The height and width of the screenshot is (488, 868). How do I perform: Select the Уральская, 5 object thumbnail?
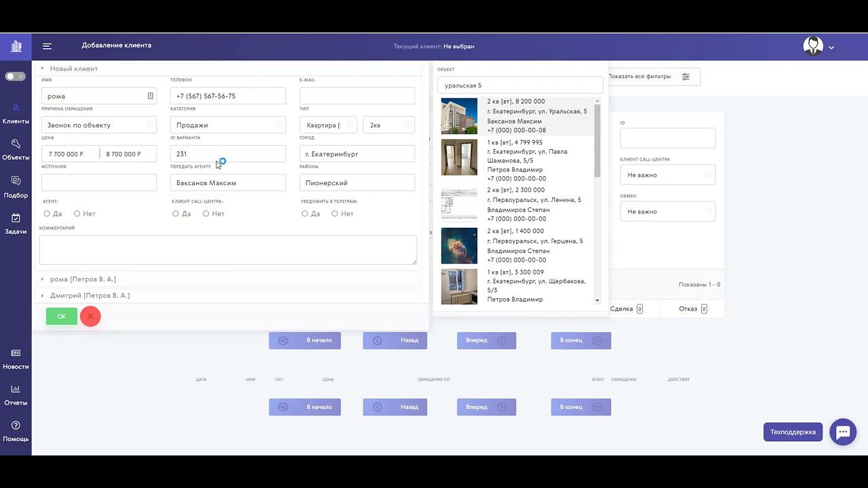point(459,116)
